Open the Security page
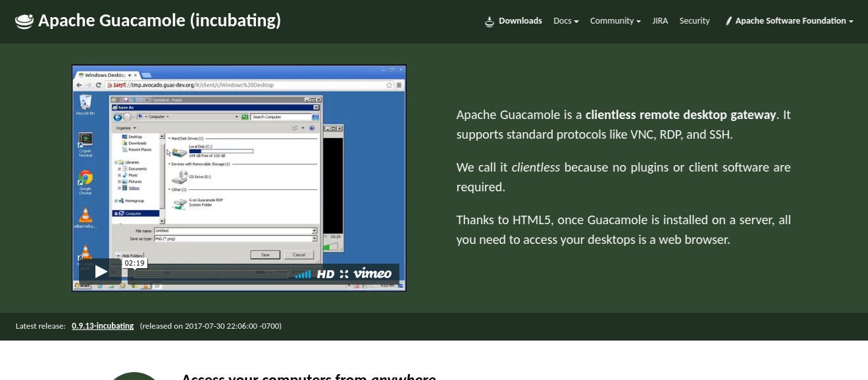The image size is (868, 380). [x=694, y=21]
